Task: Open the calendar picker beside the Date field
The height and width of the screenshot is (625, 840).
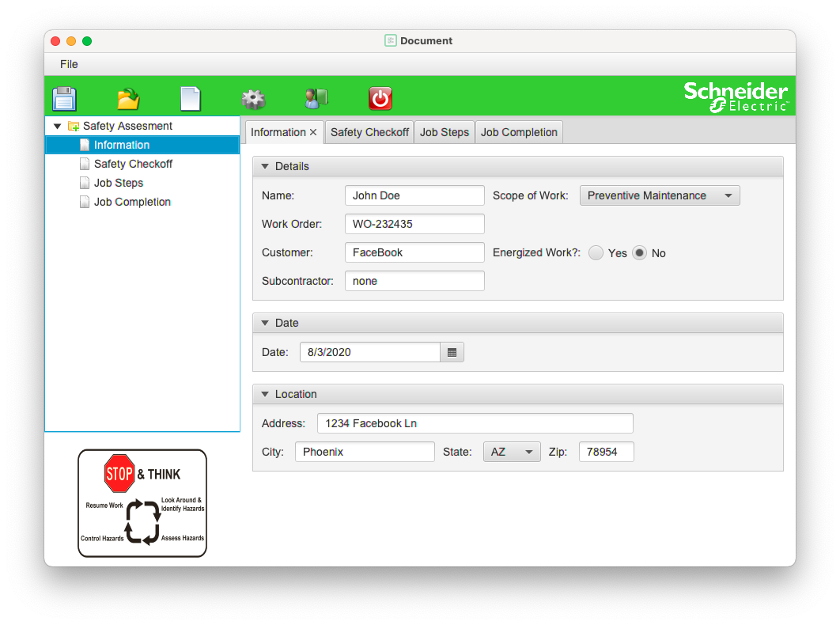Action: coord(452,351)
